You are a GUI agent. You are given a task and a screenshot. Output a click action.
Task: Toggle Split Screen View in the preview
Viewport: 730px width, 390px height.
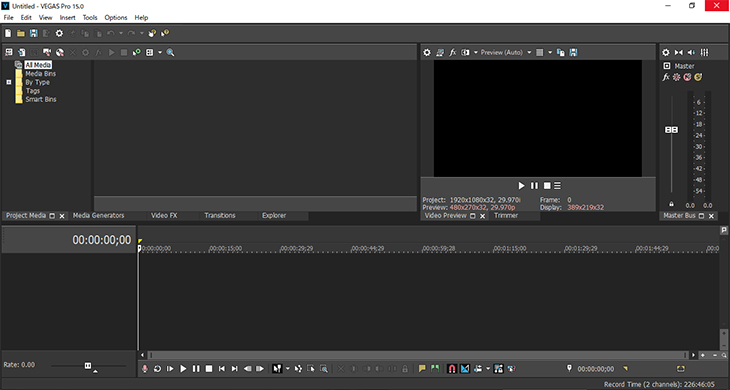465,53
